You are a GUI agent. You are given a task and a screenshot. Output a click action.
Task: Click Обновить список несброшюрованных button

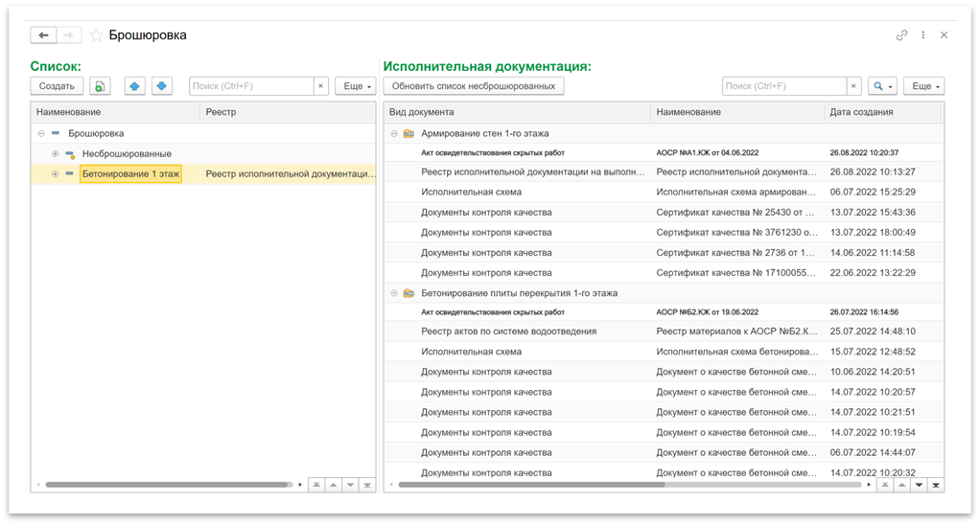pyautogui.click(x=474, y=86)
